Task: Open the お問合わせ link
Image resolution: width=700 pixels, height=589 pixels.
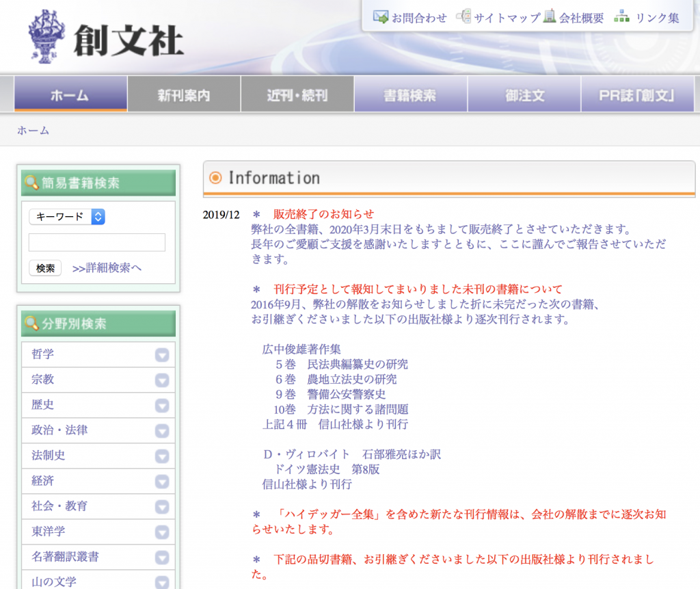Action: coord(419,18)
